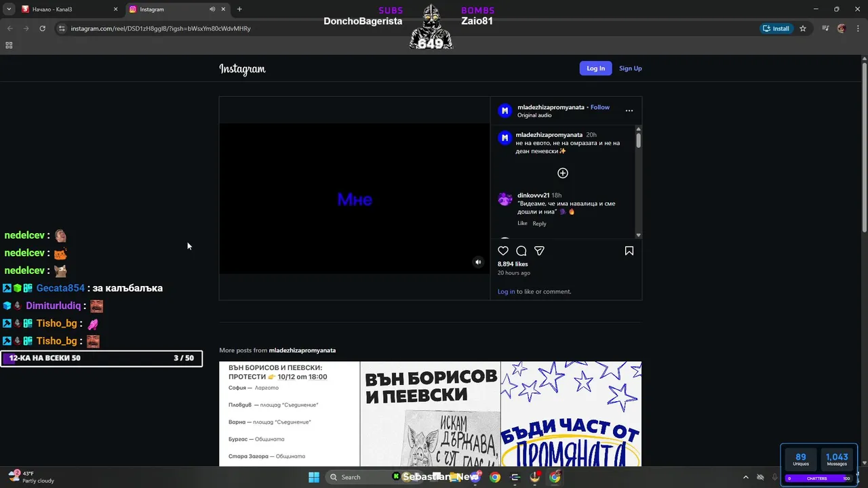Viewport: 868px width, 488px height.
Task: Open the Original audio link
Action: (534, 115)
